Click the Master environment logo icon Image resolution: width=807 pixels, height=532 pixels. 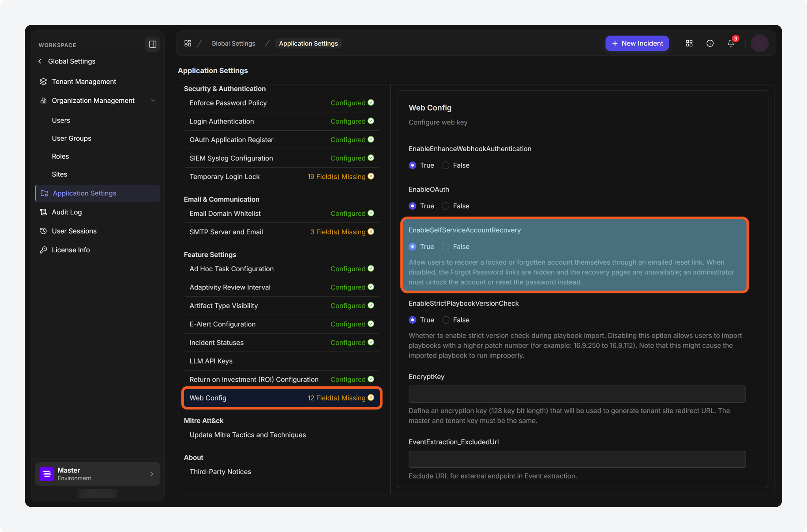47,474
